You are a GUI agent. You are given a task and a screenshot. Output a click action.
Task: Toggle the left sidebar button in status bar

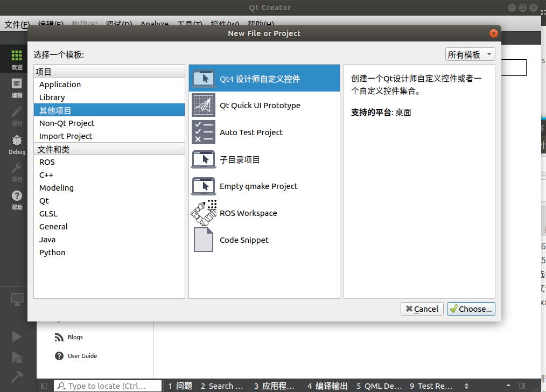pyautogui.click(x=44, y=386)
